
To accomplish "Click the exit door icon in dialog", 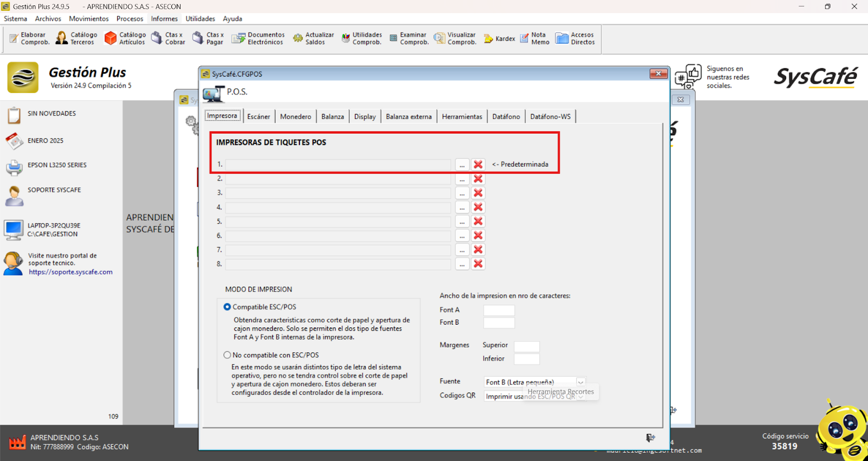I will pyautogui.click(x=650, y=438).
